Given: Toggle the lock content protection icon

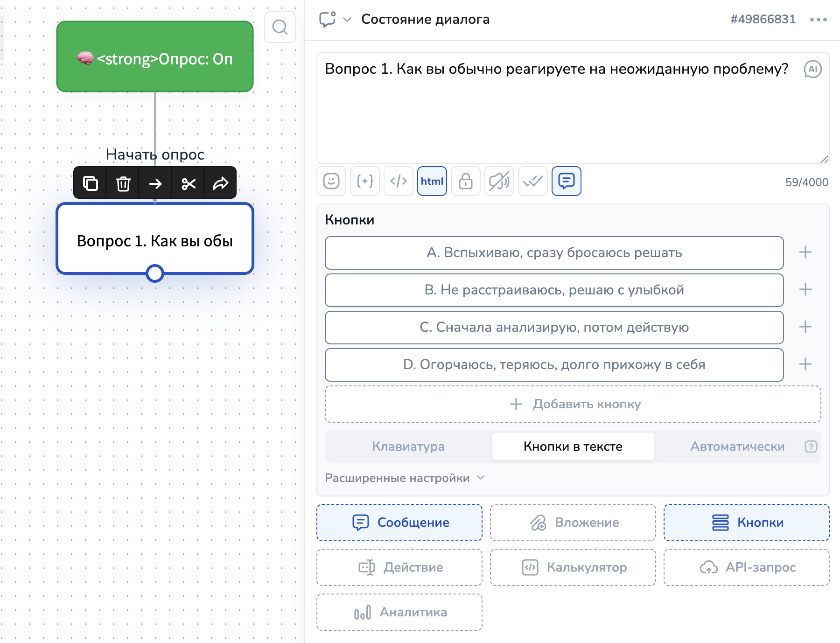Looking at the screenshot, I should (466, 181).
